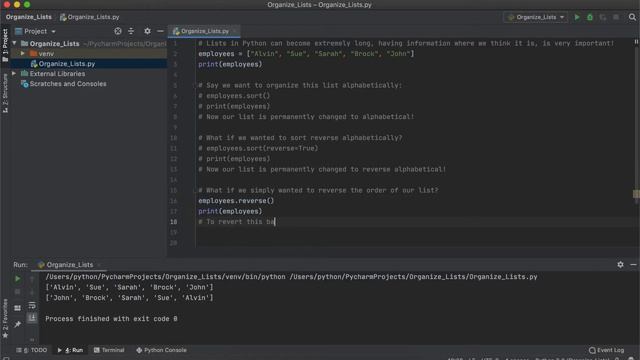This screenshot has width=640, height=360.
Task: Open Run panel settings gear
Action: (620, 264)
